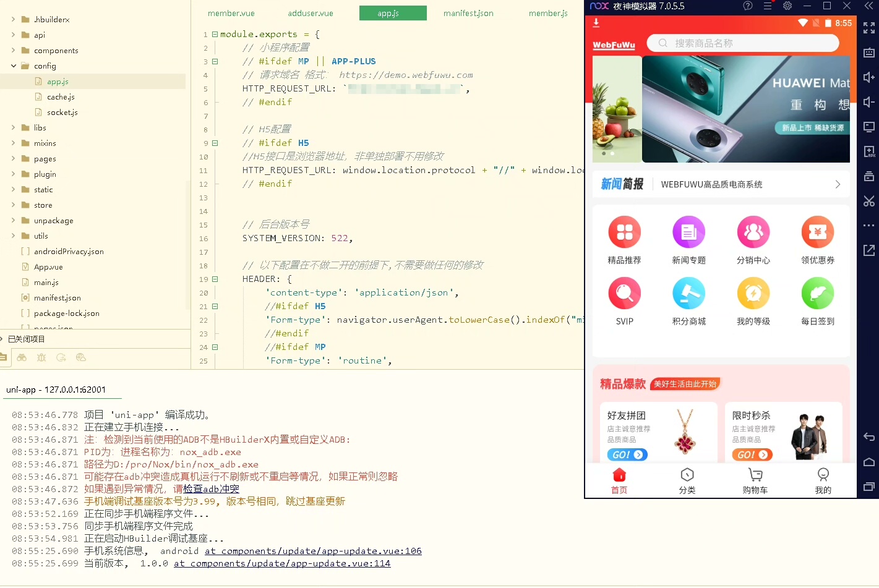Open the Nox title bar hamburger menu
The width and height of the screenshot is (879, 588).
768,6
